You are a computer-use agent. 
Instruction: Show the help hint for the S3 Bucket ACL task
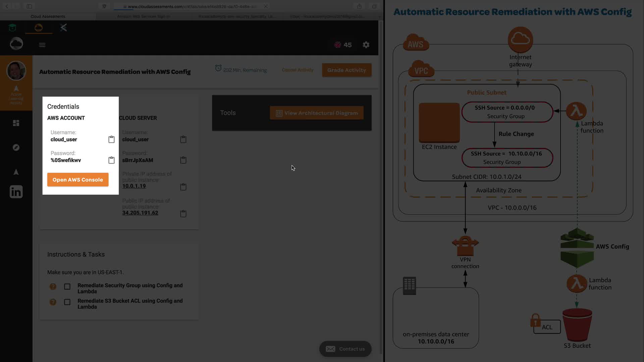point(53,302)
